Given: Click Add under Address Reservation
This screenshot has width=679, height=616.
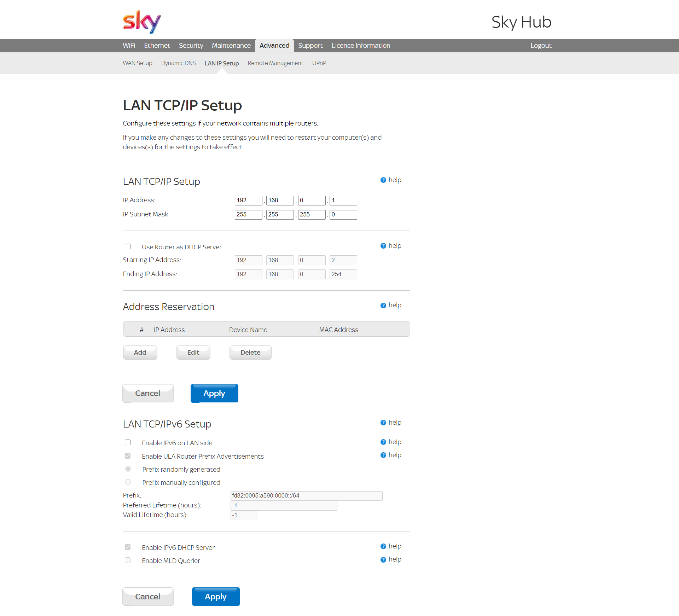Looking at the screenshot, I should pos(140,352).
